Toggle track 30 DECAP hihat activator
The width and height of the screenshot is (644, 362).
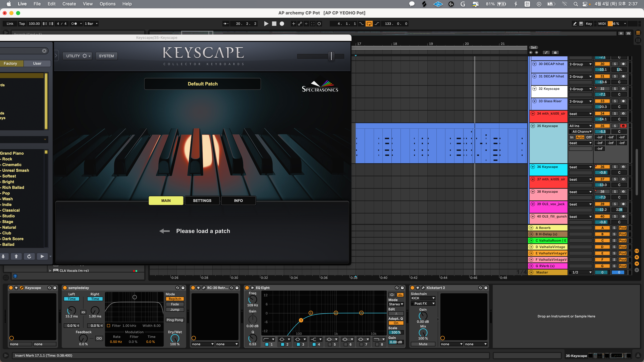click(602, 64)
